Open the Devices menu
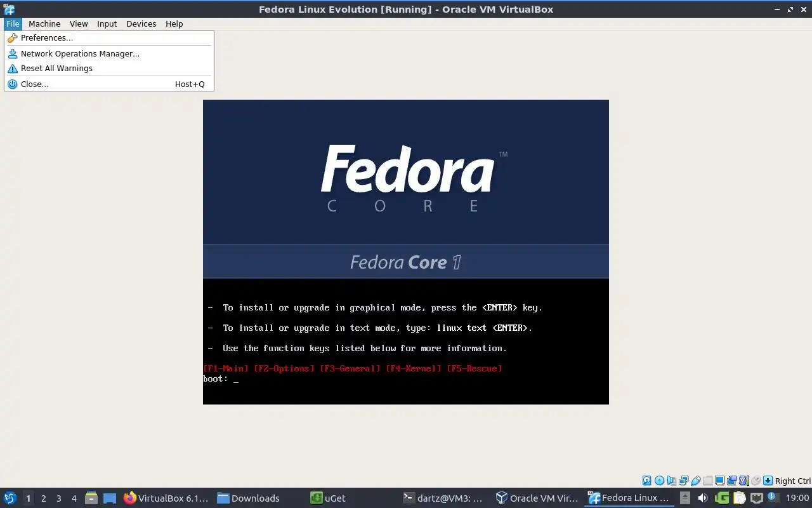The width and height of the screenshot is (812, 508). pos(141,23)
